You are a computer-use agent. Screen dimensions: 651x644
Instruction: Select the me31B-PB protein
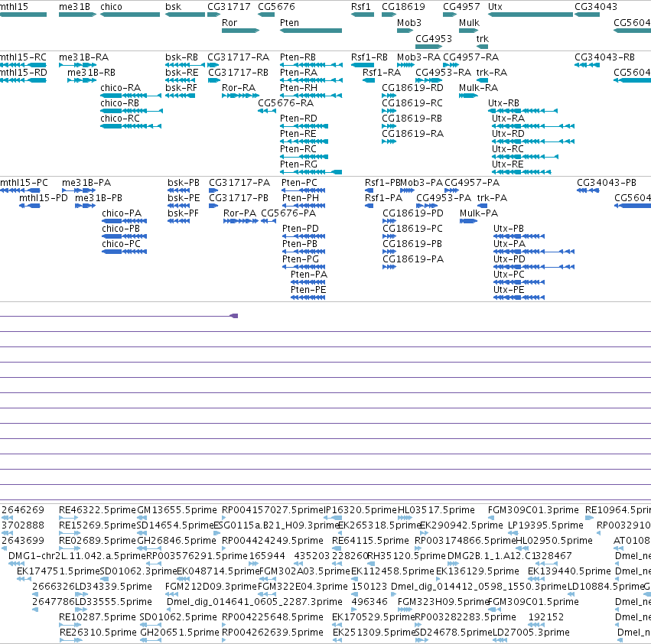click(x=86, y=206)
